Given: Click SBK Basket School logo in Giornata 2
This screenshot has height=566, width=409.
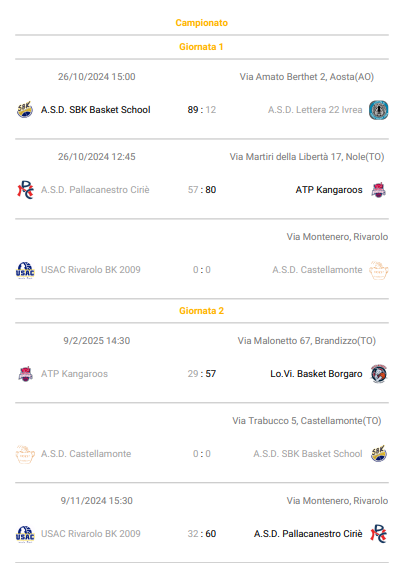Looking at the screenshot, I should pos(379,454).
